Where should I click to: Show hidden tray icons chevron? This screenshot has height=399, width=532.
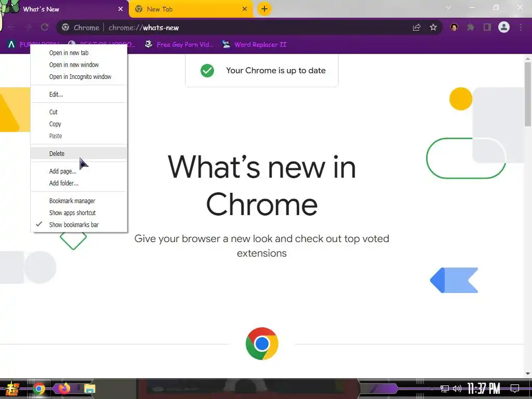432,389
